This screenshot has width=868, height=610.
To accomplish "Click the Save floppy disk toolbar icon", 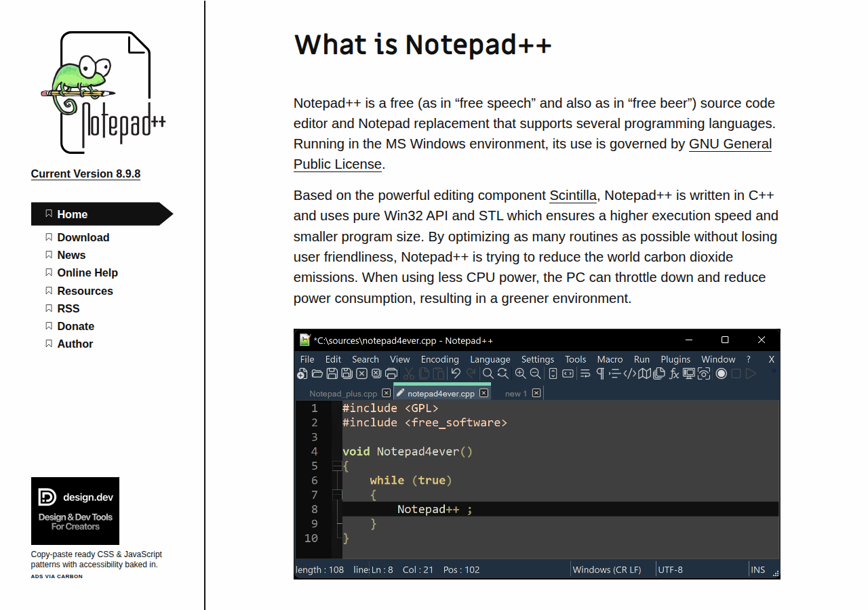I will pos(332,373).
